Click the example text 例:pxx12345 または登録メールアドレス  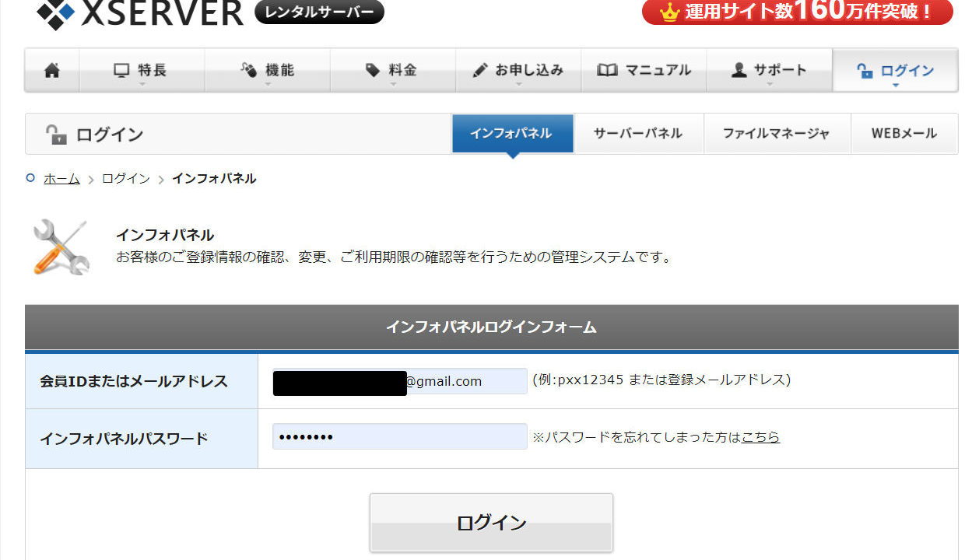click(661, 380)
